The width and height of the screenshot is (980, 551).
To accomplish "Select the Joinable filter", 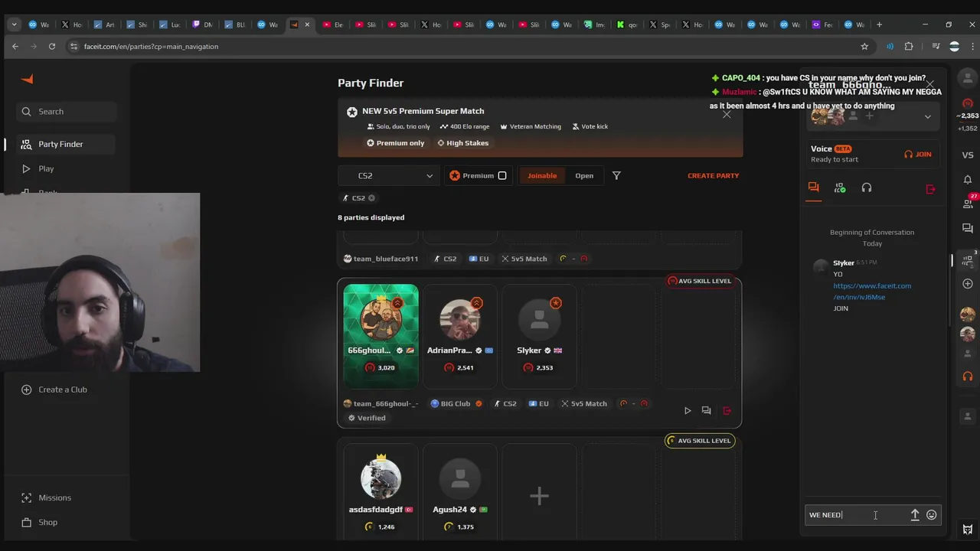I will coord(542,176).
